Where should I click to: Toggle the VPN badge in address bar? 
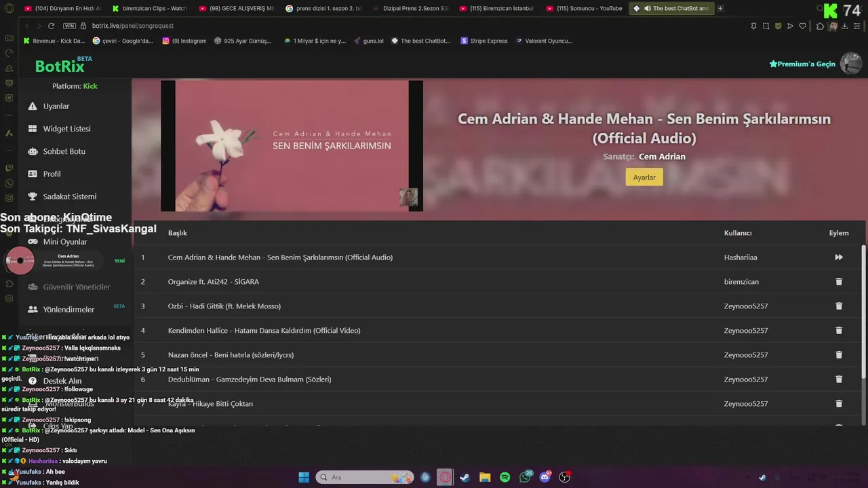pyautogui.click(x=69, y=26)
